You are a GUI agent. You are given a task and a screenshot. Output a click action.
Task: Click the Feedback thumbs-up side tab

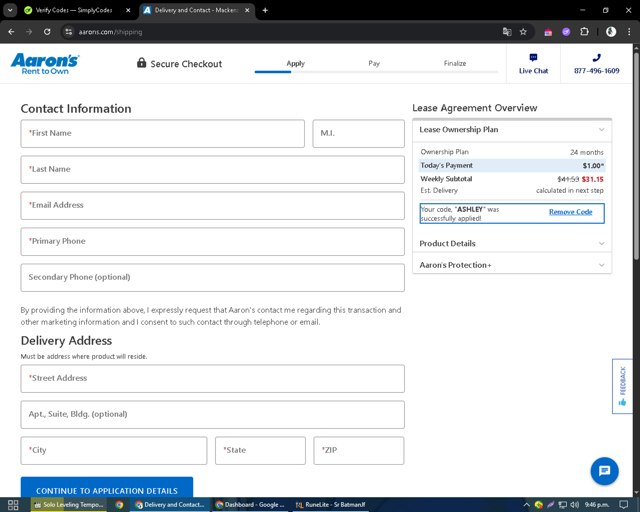point(622,386)
